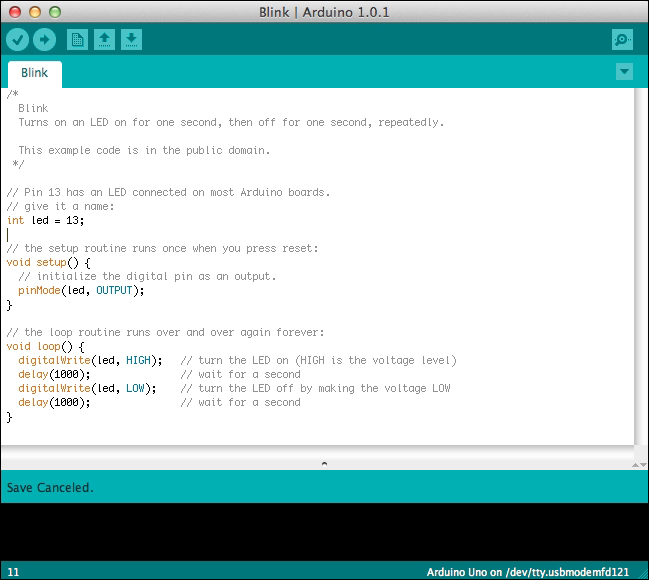649x580 pixels.
Task: Click the console divider collapse handle
Action: coord(324,464)
